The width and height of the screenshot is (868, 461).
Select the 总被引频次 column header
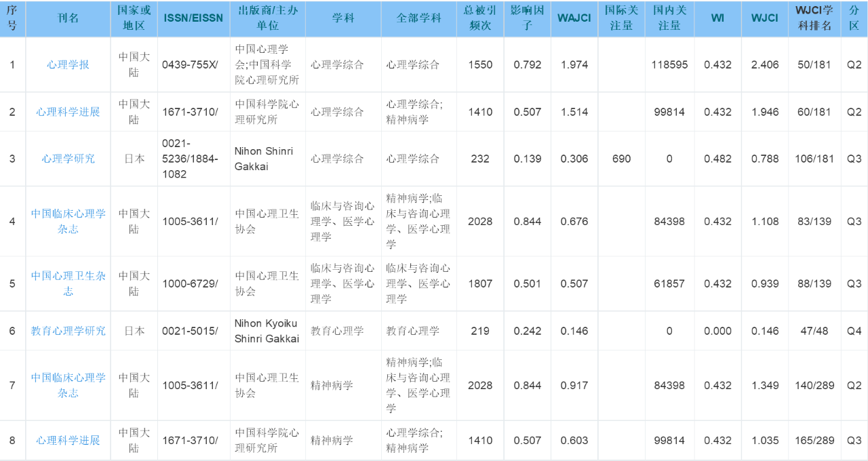point(480,18)
